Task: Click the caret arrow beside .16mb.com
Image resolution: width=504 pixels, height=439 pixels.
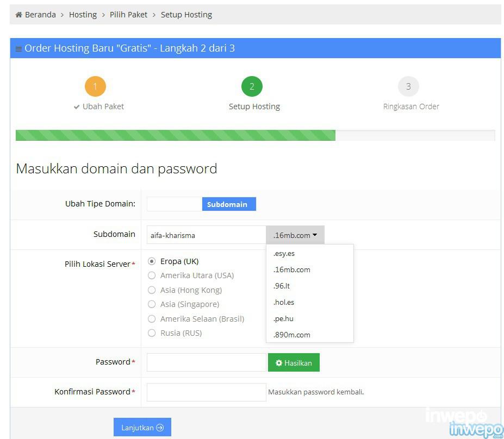Action: [x=315, y=235]
